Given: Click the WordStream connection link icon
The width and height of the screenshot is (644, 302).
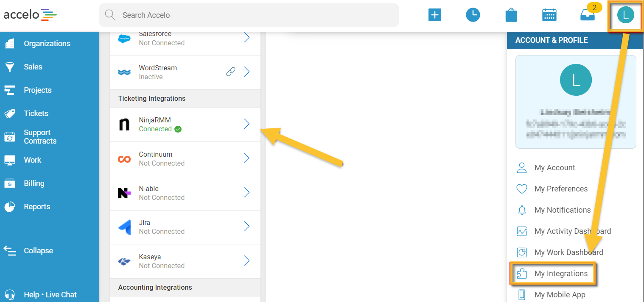Looking at the screenshot, I should (x=230, y=71).
